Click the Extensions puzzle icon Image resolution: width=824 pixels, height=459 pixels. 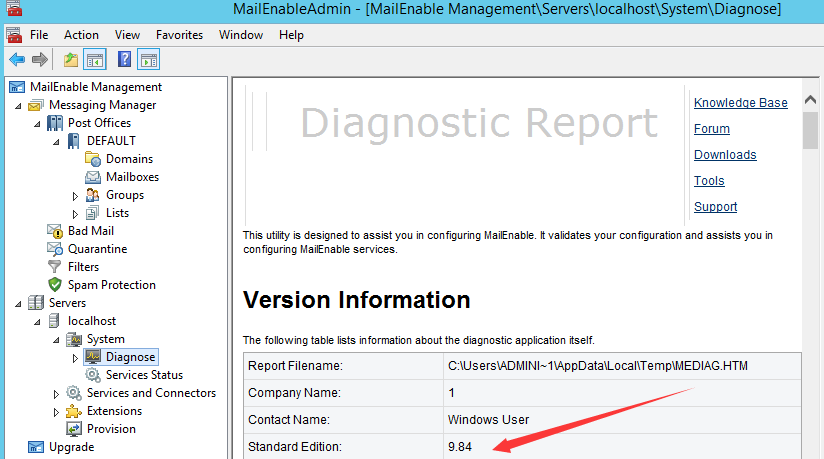pos(74,411)
